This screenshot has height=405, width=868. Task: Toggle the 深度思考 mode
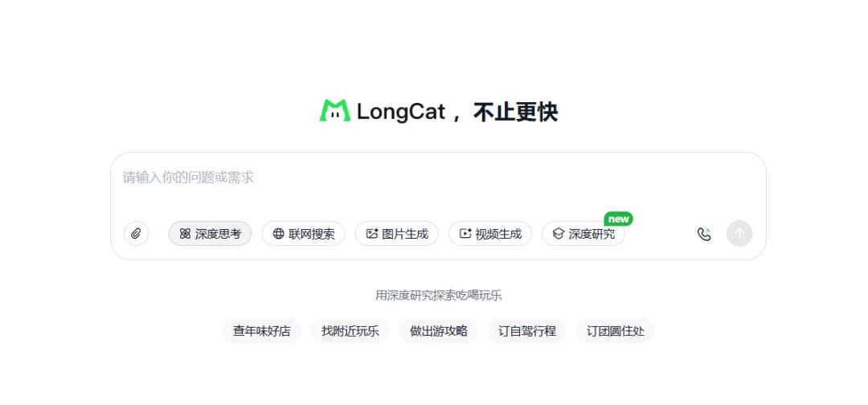210,234
